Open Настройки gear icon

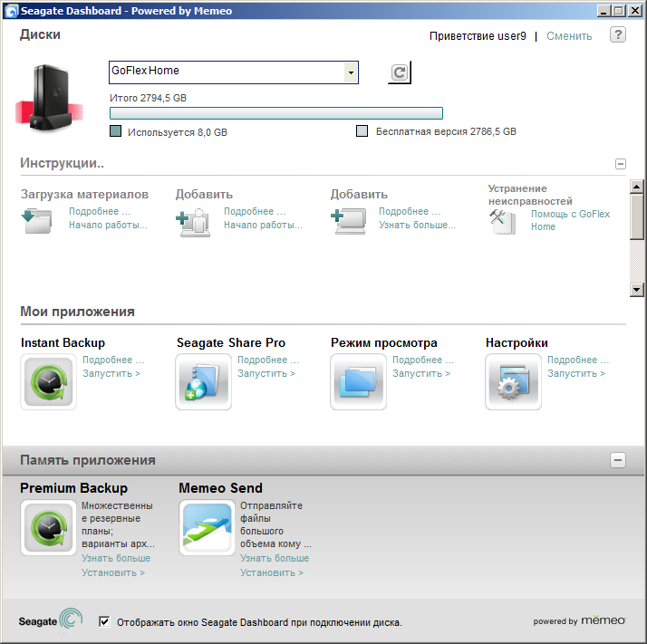click(x=513, y=381)
